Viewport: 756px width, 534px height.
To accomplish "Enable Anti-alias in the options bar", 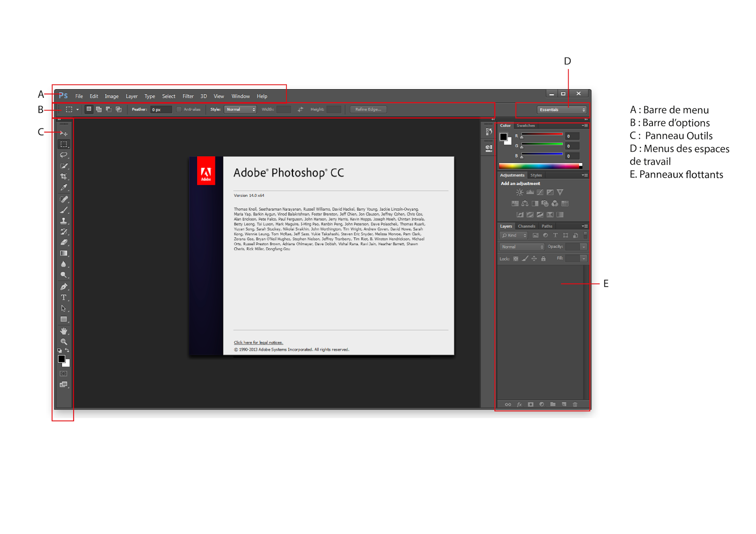I will point(179,109).
